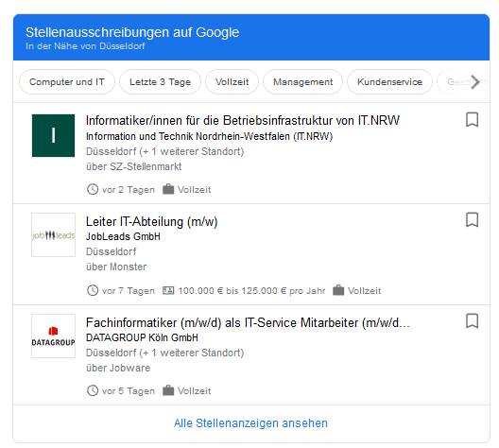Click the briefcase icon in JobLeads listing
Viewport: 499px width, 448px height.
click(x=338, y=290)
